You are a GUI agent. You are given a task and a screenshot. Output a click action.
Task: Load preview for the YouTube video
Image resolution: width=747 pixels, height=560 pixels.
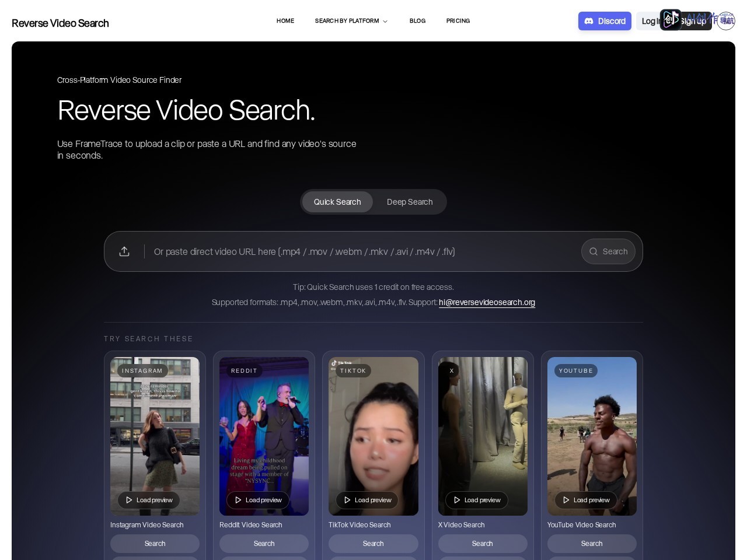tap(586, 500)
